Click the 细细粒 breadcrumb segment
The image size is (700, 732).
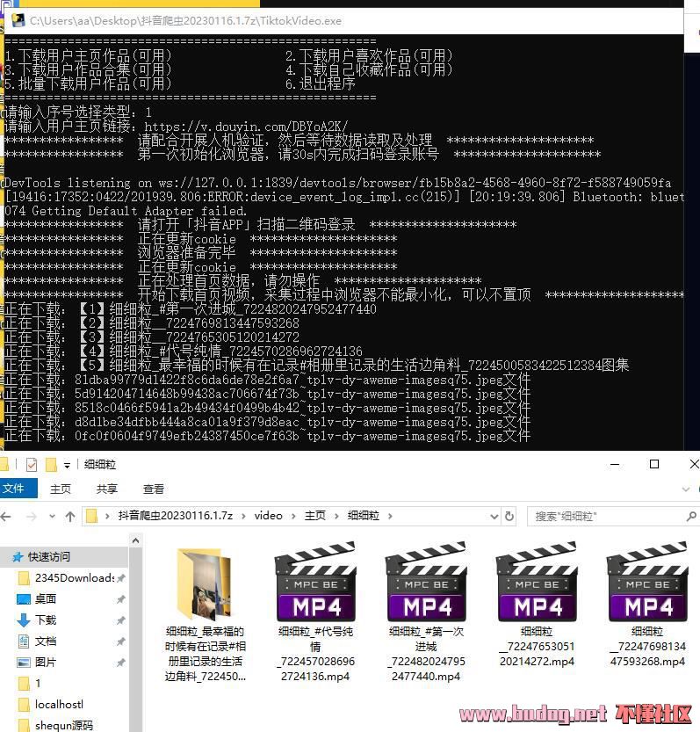tap(363, 515)
